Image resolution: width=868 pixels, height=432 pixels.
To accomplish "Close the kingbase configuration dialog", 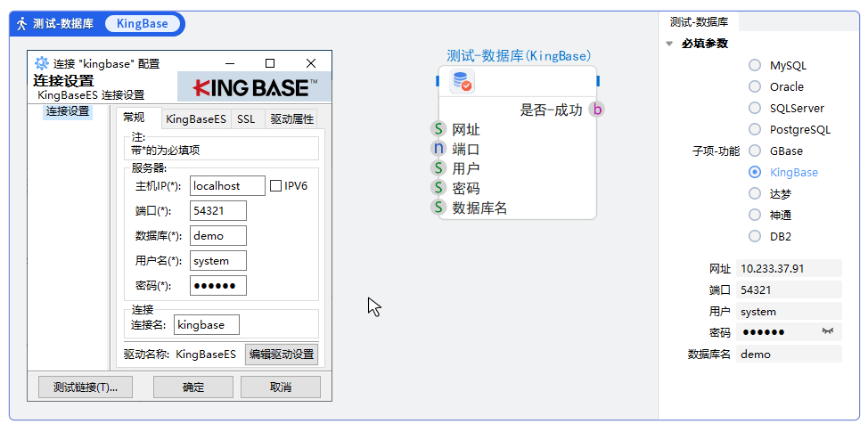I will coord(311,63).
